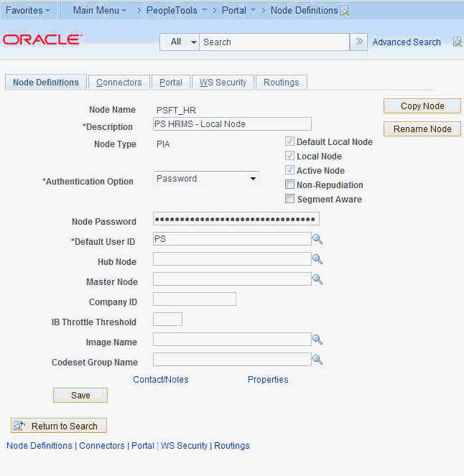Click the node type value PIA
Image resolution: width=464 pixels, height=476 pixels.
(163, 144)
